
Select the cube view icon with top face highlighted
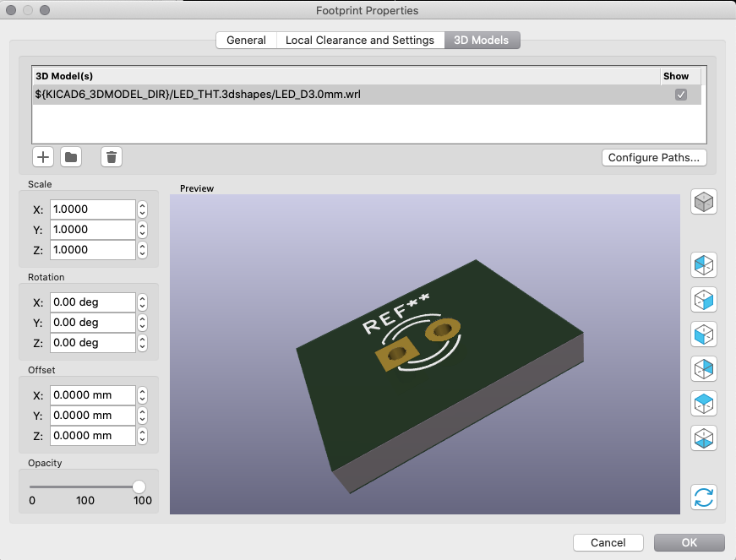point(704,403)
